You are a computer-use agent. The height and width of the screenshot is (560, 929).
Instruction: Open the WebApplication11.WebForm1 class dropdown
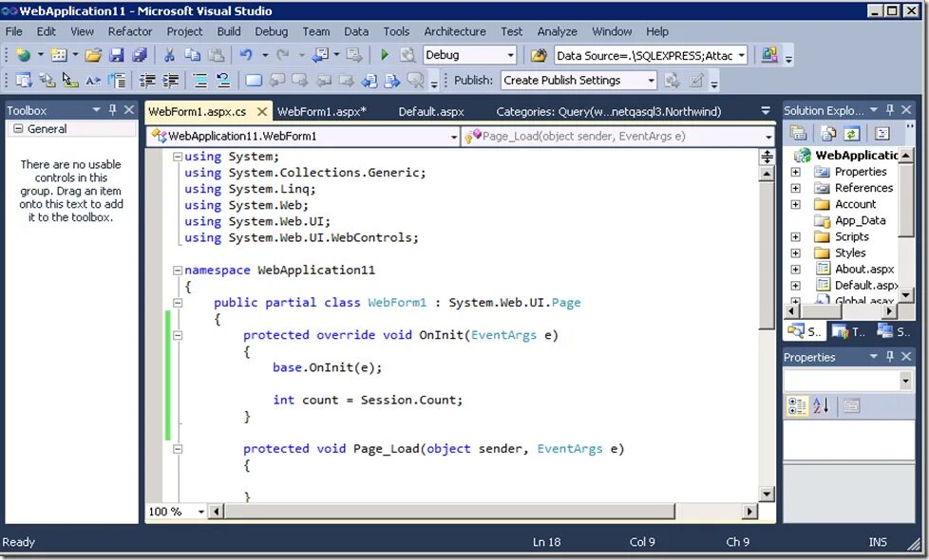(x=454, y=137)
